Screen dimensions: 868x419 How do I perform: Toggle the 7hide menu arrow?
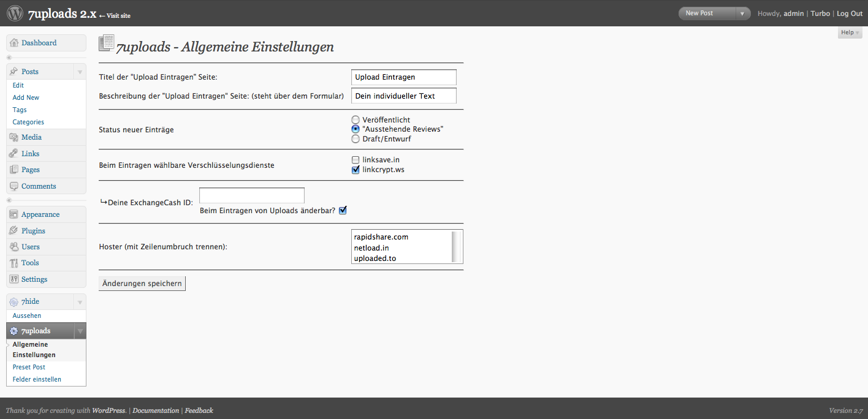[80, 302]
